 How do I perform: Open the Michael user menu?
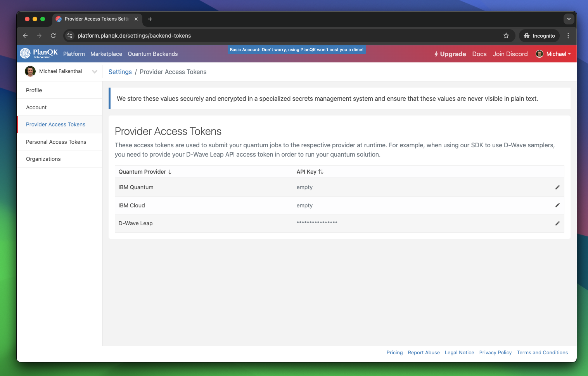tap(553, 54)
